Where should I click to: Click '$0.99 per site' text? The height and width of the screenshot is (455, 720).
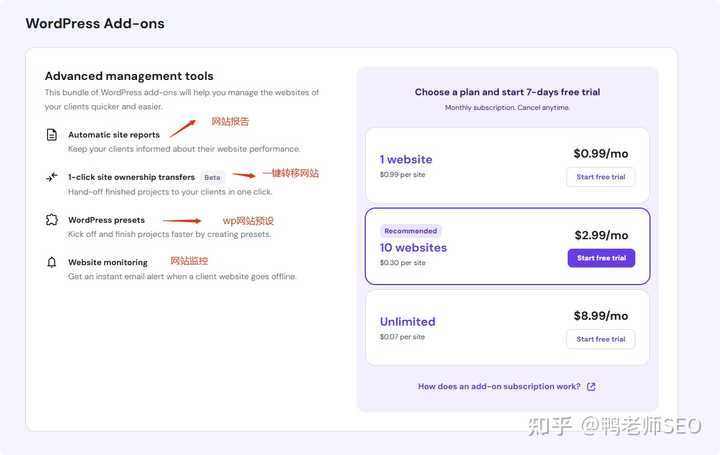(x=402, y=174)
